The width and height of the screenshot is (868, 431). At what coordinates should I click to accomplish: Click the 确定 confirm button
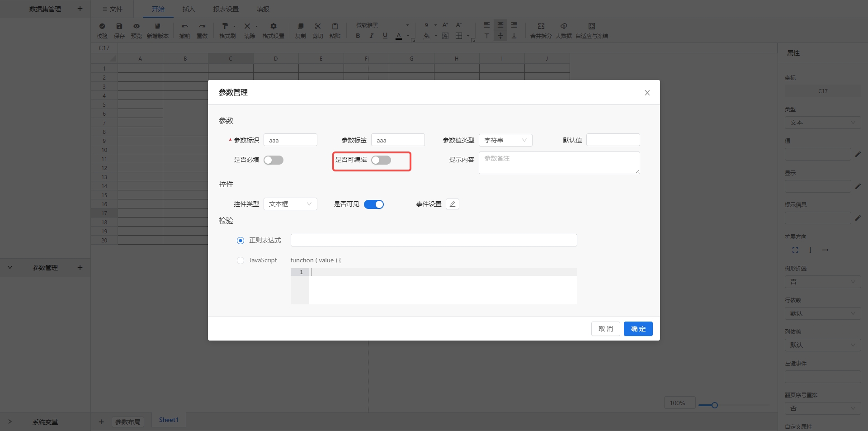point(638,329)
